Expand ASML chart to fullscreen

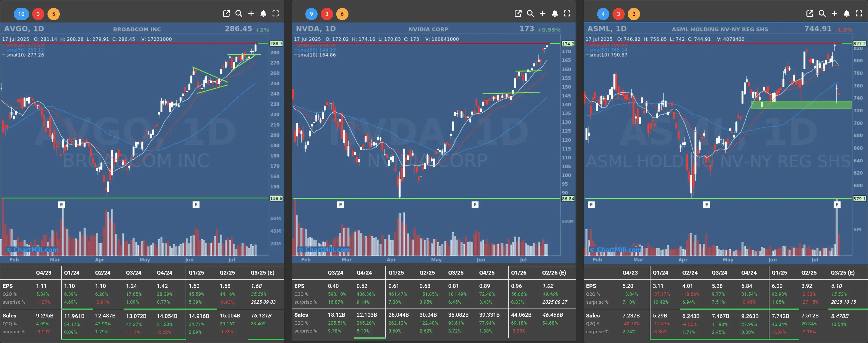click(x=859, y=14)
